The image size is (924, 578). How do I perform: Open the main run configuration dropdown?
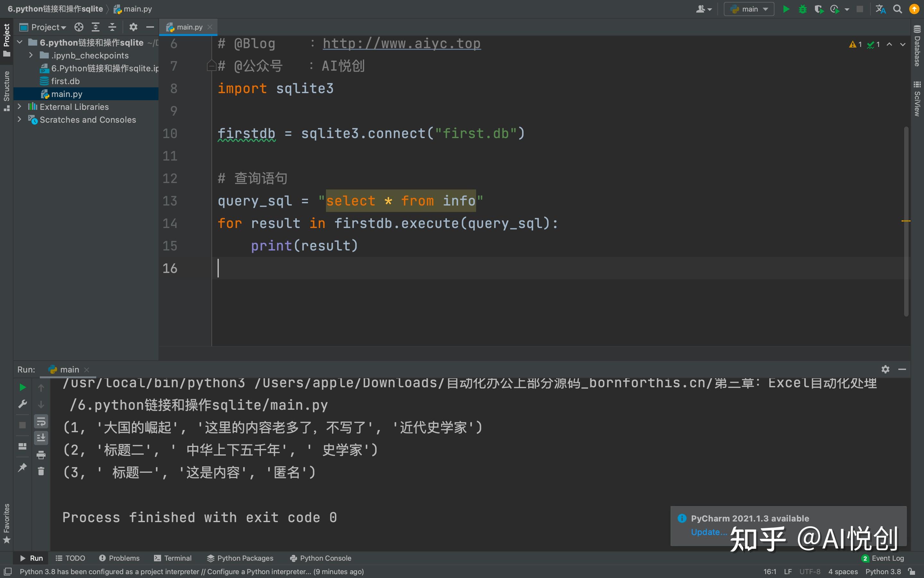point(749,9)
